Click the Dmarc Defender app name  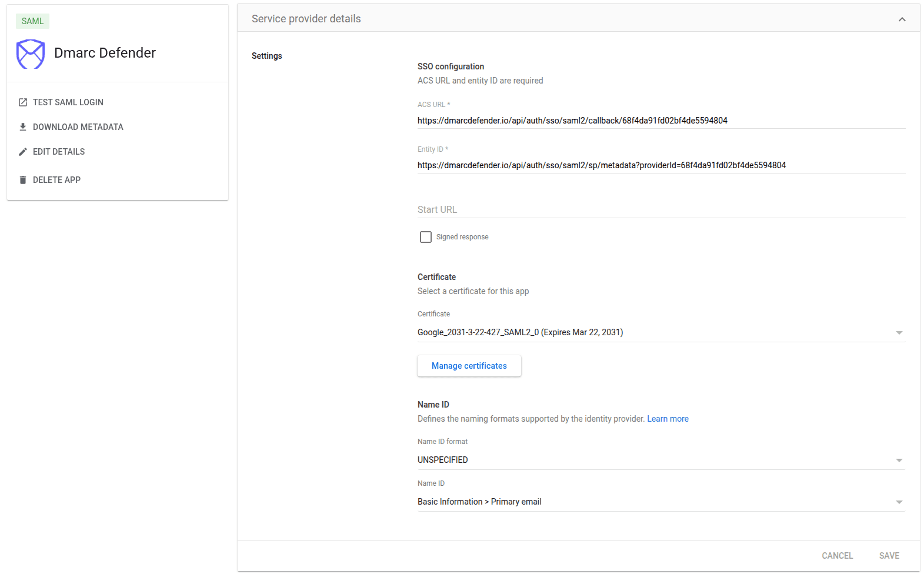point(105,53)
